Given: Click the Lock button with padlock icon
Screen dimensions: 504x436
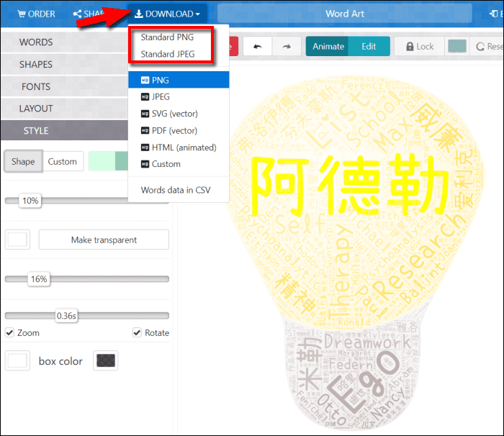Looking at the screenshot, I should pos(418,47).
